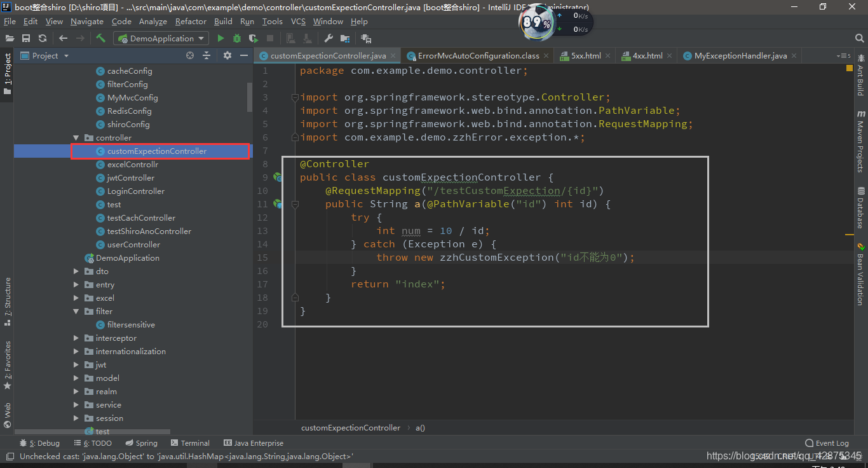Run with coverage icon

pos(254,38)
